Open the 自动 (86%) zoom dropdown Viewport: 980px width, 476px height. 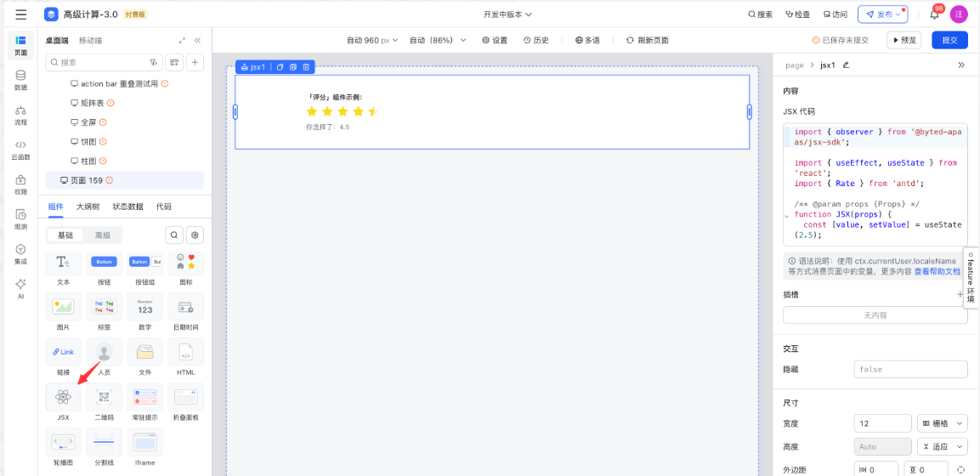438,40
